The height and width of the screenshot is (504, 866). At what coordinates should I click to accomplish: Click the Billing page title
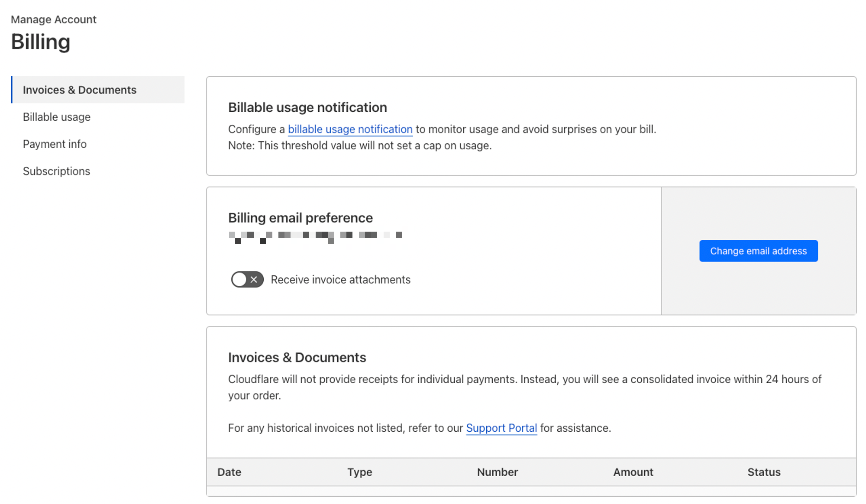coord(40,42)
